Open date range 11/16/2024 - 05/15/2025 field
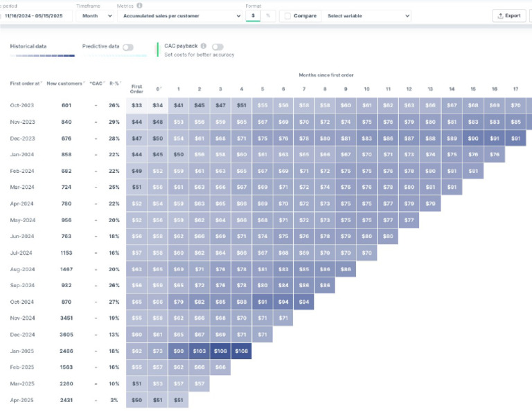 click(35, 16)
